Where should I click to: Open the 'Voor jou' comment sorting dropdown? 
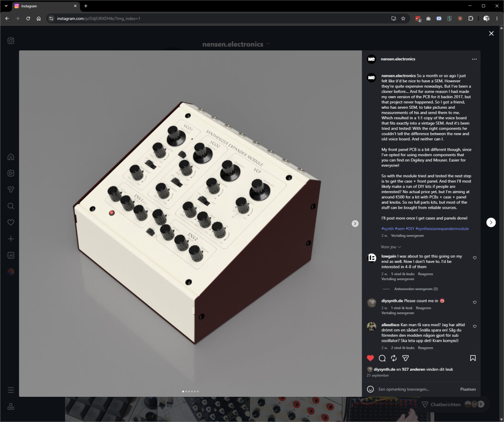click(391, 247)
